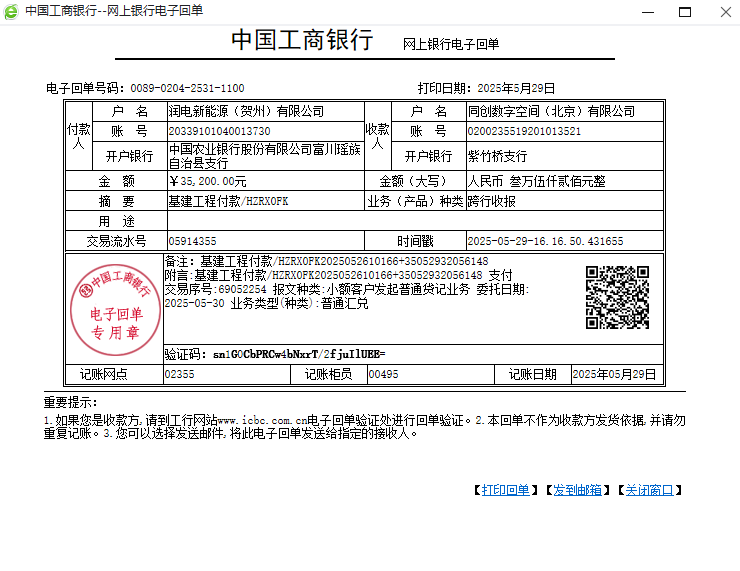Click business type 跨行收报
The width and height of the screenshot is (740, 571).
point(491,202)
